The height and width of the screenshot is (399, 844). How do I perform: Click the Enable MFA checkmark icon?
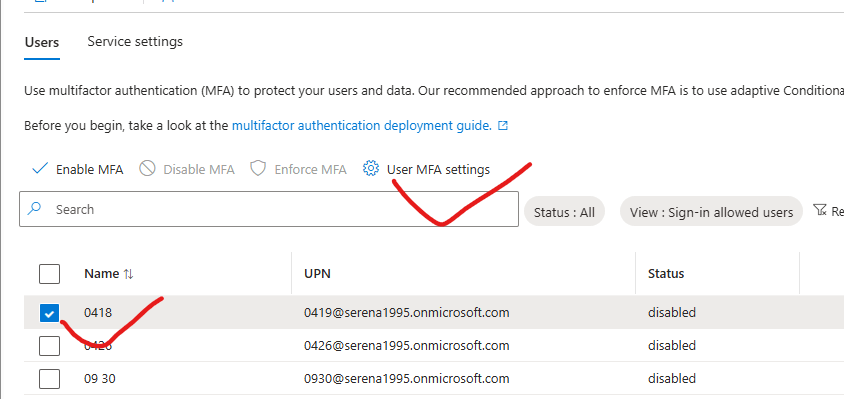[40, 169]
